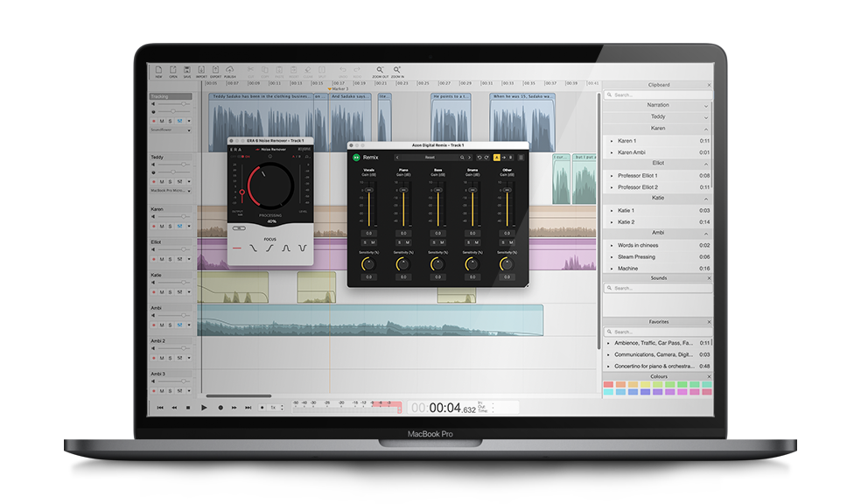This screenshot has height=504, width=861.
Task: Expand the Professor Elliot 1 clip item
Action: [611, 176]
